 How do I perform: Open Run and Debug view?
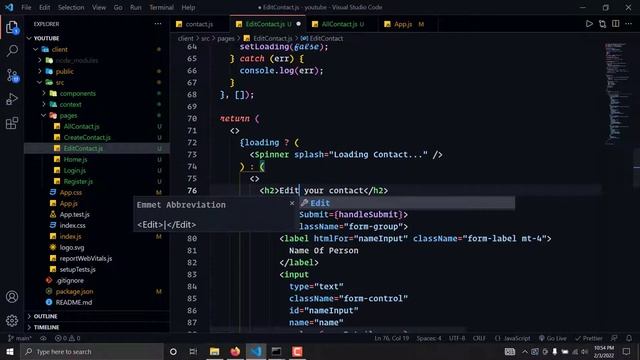12,99
